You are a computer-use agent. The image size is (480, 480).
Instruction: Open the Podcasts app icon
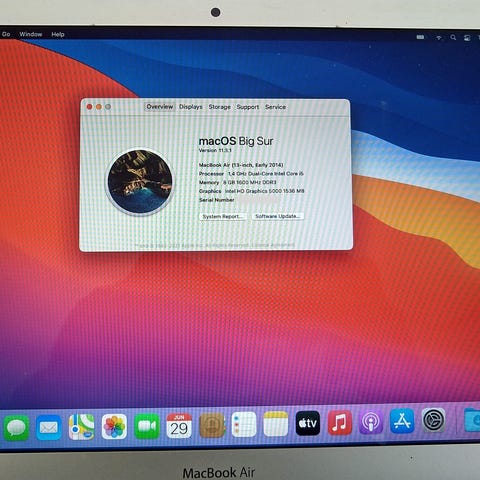[371, 422]
